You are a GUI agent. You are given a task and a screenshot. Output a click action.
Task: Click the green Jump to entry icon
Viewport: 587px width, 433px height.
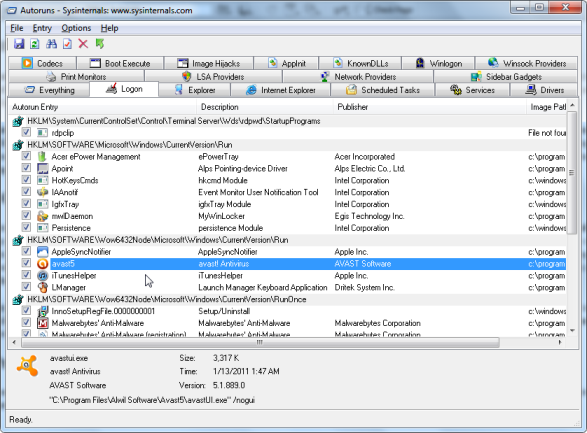[x=100, y=44]
